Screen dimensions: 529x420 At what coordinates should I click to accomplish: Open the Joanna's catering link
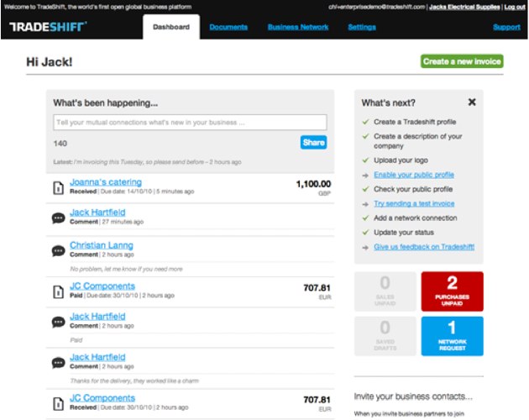tap(106, 182)
